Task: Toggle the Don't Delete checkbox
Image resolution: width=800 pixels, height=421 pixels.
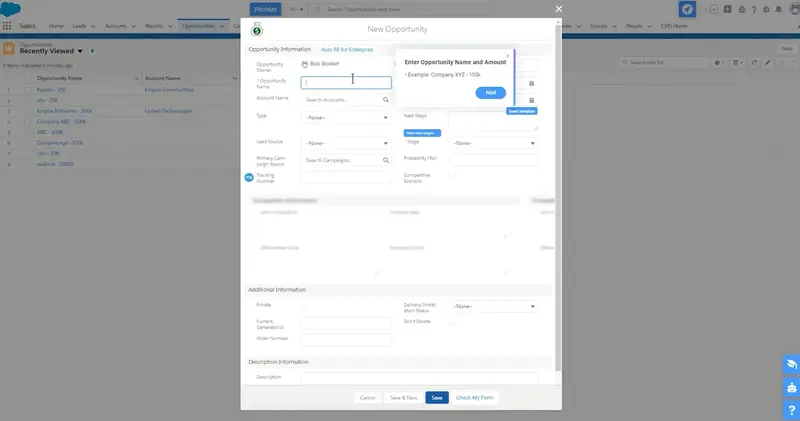Action: tap(451, 321)
